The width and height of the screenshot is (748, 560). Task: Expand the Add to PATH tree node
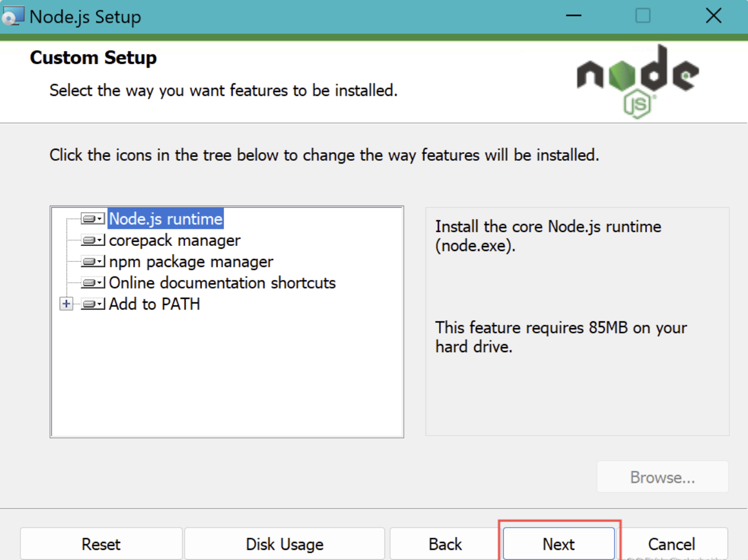tap(66, 304)
